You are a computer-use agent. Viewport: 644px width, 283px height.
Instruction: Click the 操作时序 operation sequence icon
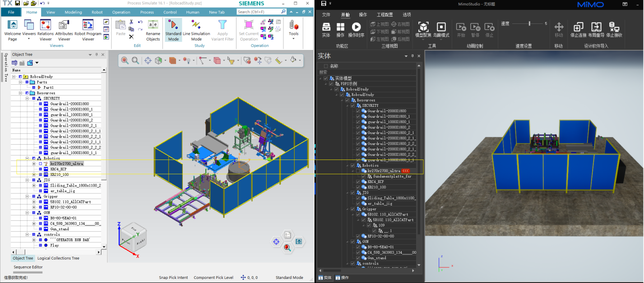coord(357,28)
